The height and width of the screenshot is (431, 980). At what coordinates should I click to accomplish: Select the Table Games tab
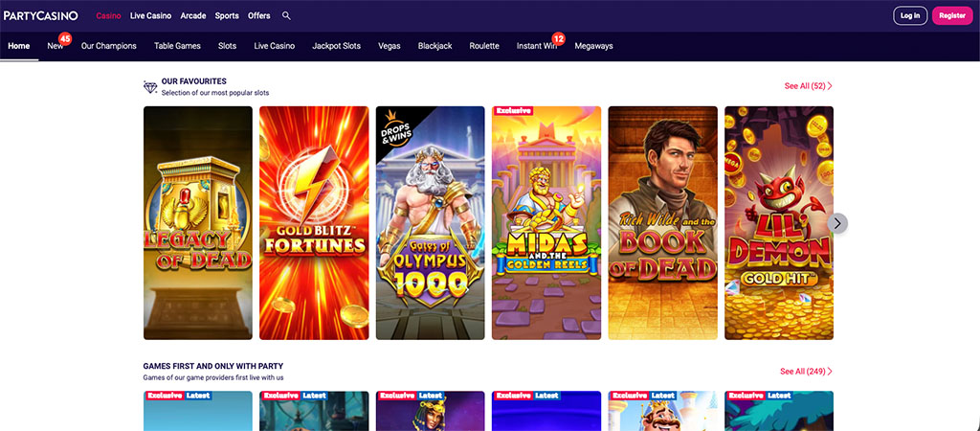tap(177, 46)
